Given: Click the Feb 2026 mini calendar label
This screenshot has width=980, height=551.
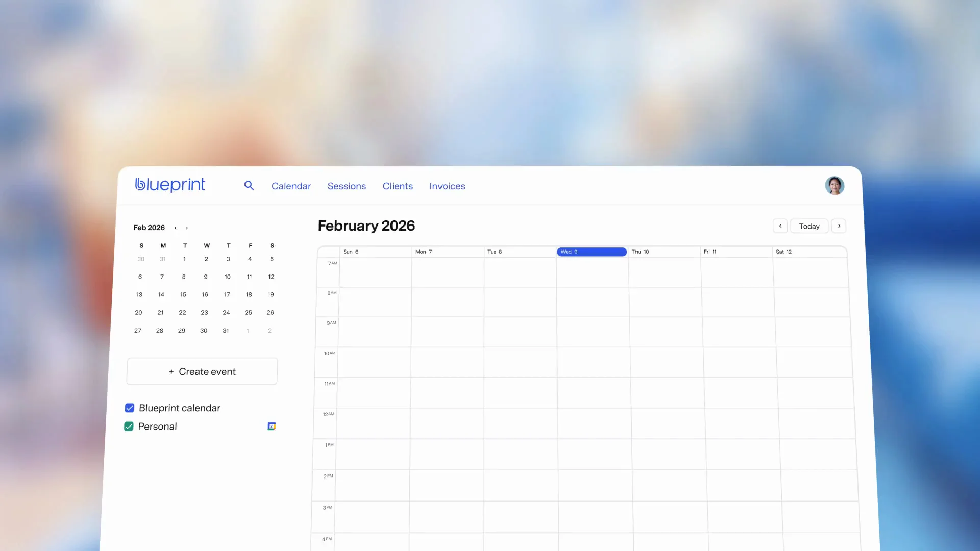Looking at the screenshot, I should click(149, 228).
